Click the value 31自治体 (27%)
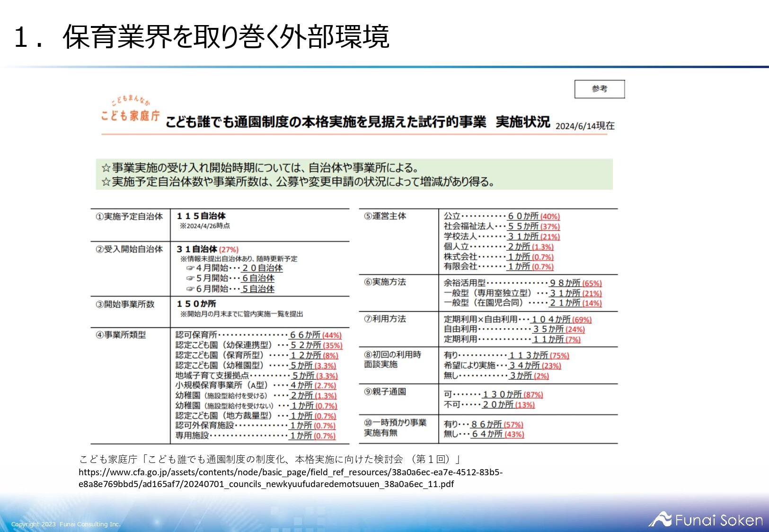 pyautogui.click(x=208, y=249)
